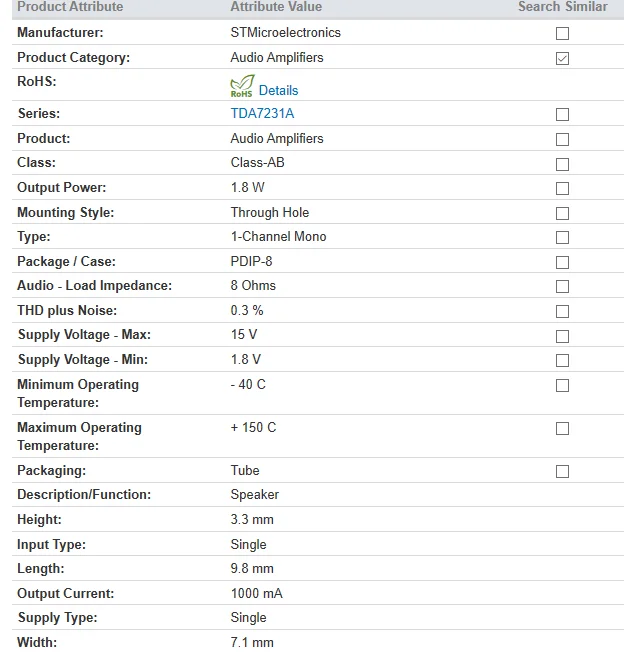Click the PDIP-8 package value
This screenshot has width=624, height=652.
coord(252,262)
